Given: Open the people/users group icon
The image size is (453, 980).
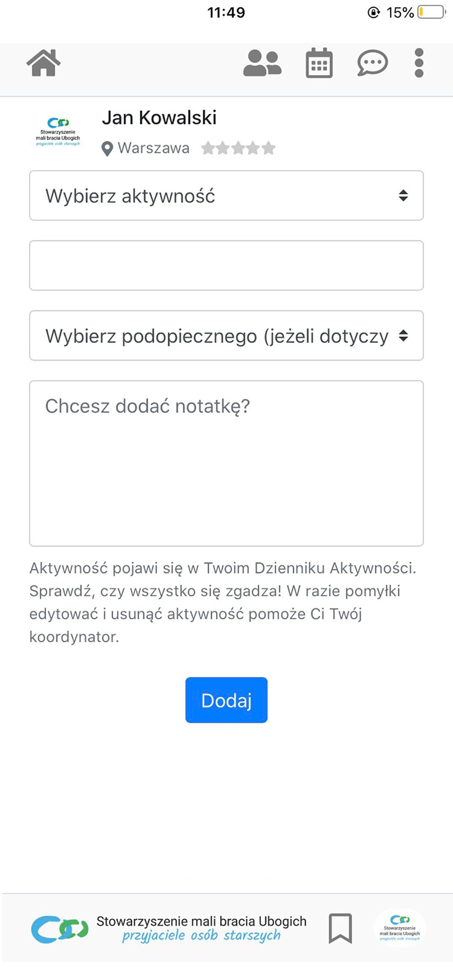Looking at the screenshot, I should [x=262, y=63].
